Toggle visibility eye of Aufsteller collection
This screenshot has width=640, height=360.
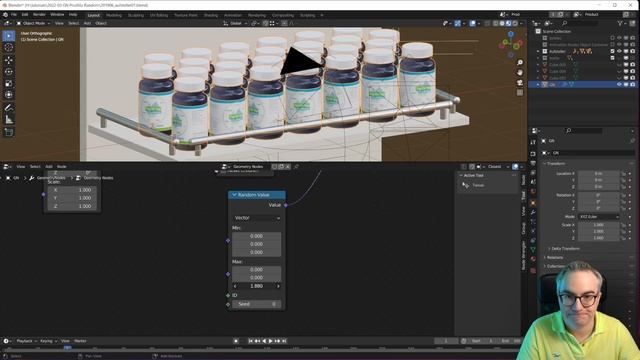[619, 51]
